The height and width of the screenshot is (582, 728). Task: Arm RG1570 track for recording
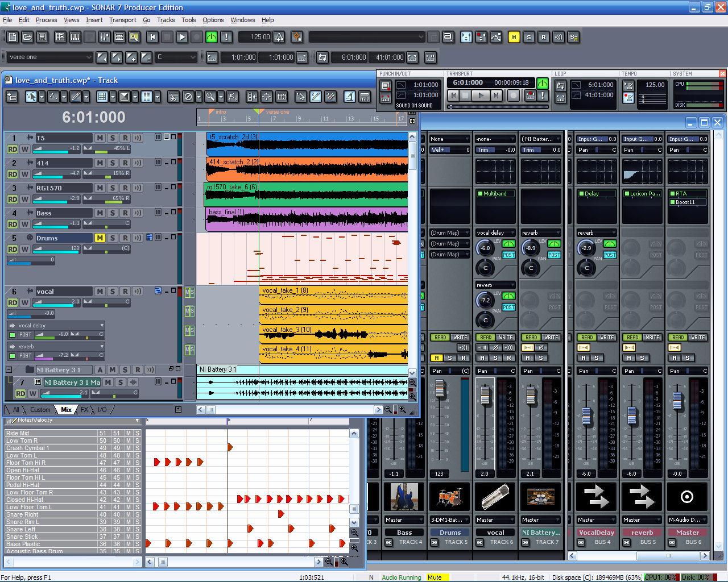point(125,188)
